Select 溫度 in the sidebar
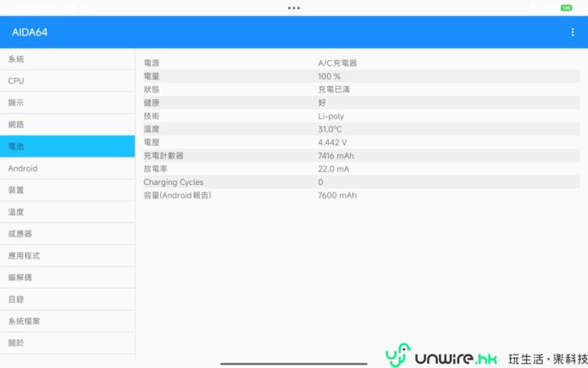The width and height of the screenshot is (588, 368). (68, 212)
